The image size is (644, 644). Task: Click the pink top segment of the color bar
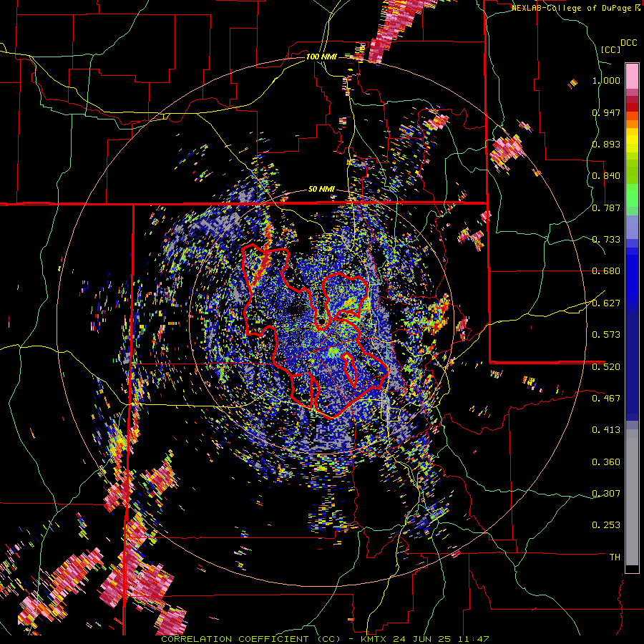[632, 76]
